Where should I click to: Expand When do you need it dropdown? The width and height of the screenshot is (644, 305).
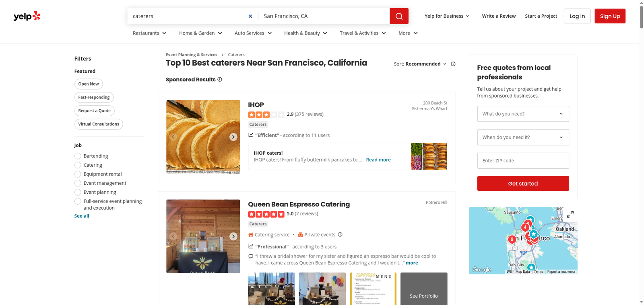523,137
